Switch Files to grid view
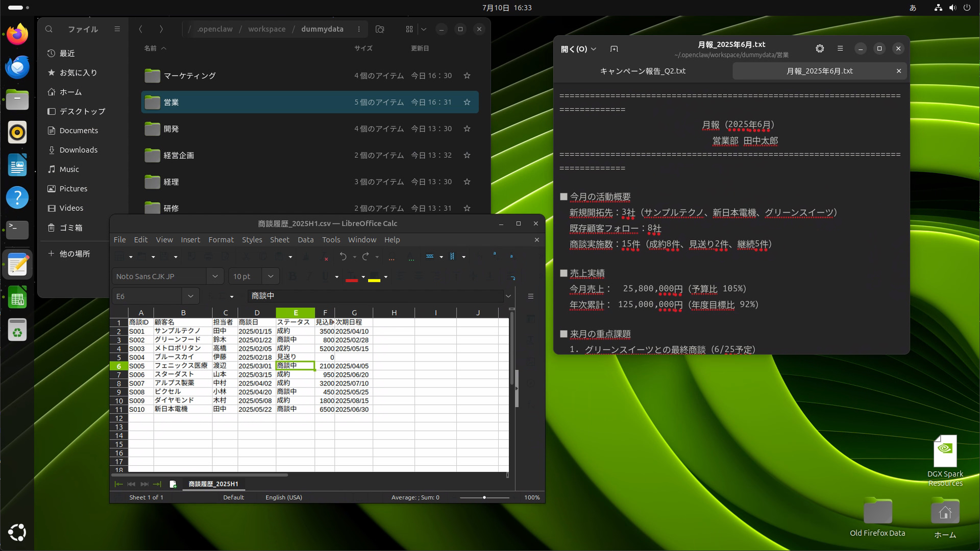Screen dimensions: 980x551 pyautogui.click(x=409, y=29)
